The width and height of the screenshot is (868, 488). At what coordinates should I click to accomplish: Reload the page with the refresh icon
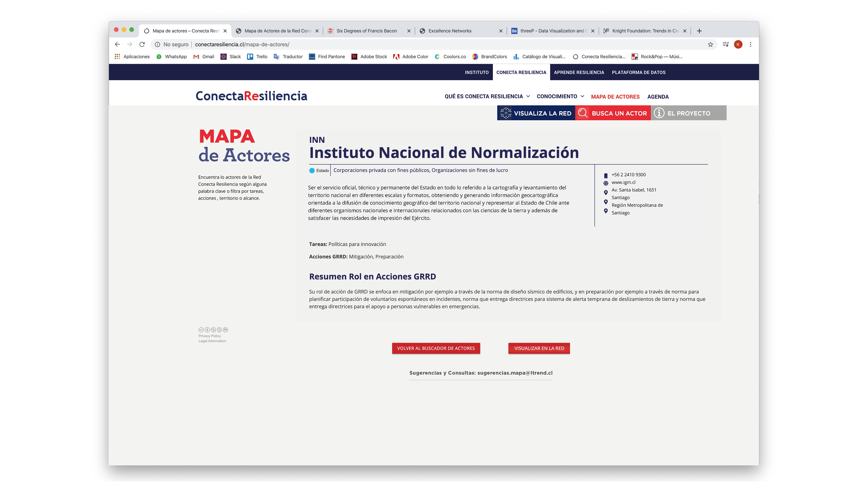pyautogui.click(x=142, y=45)
